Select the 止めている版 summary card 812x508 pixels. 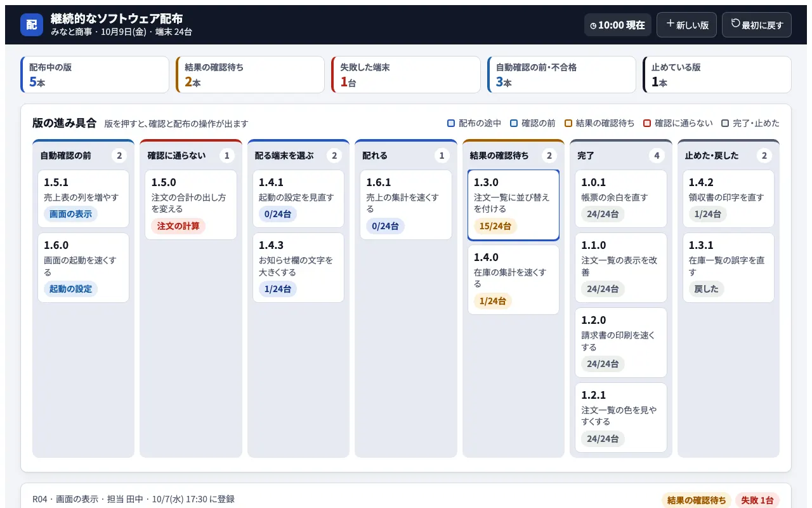coord(717,75)
